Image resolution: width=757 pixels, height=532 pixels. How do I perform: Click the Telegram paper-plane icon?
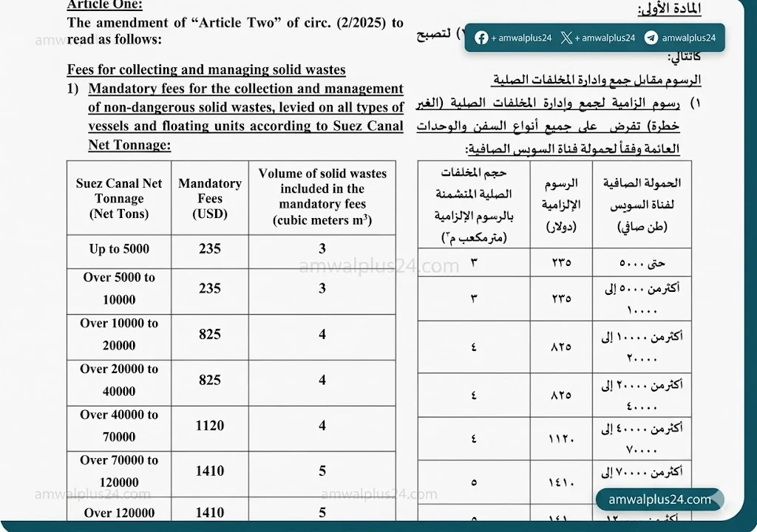pyautogui.click(x=651, y=38)
